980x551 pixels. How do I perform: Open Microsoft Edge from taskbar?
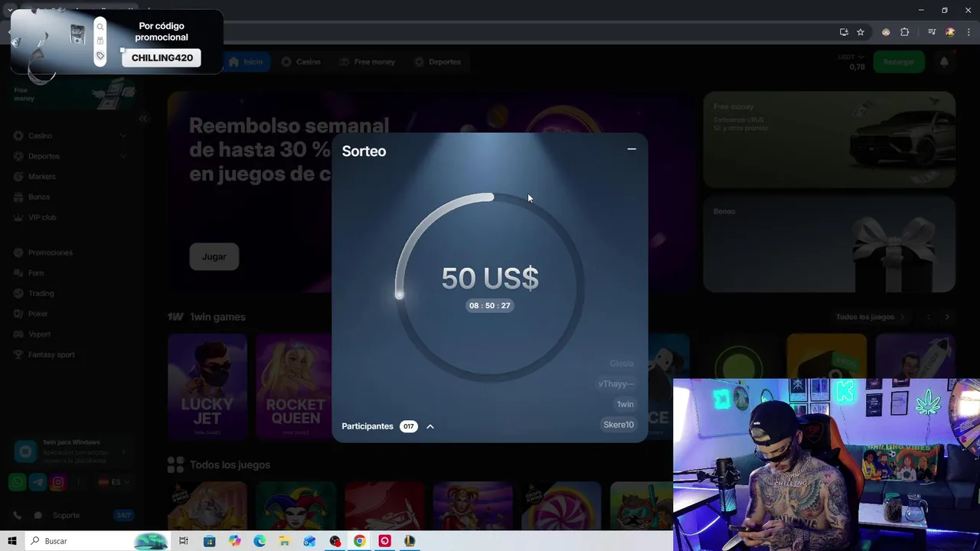tap(260, 541)
